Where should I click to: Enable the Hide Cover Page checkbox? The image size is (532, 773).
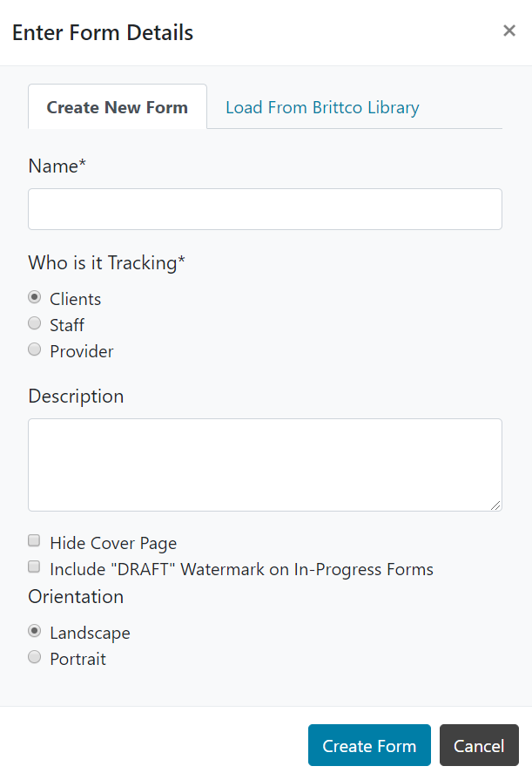pyautogui.click(x=35, y=541)
